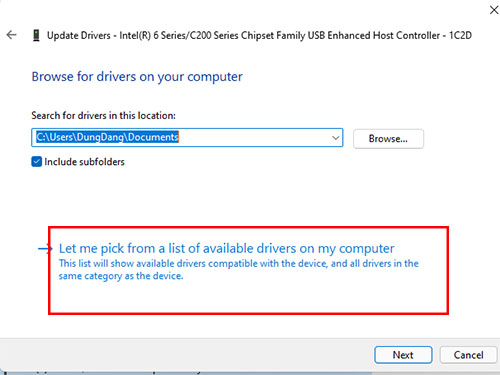Expand the driver location dropdown chevron
Screen dimensions: 500x375
pyautogui.click(x=335, y=138)
